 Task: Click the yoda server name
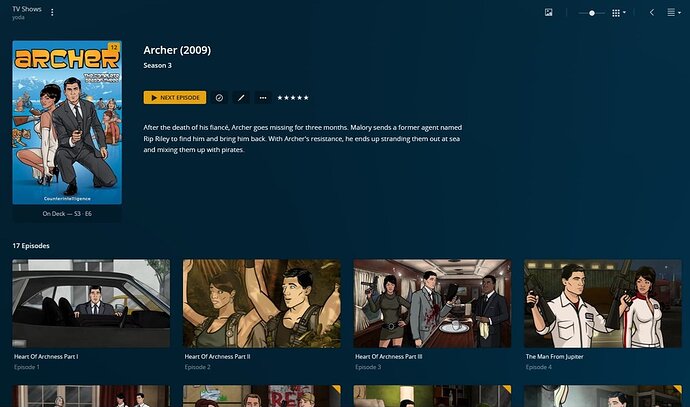click(x=18, y=18)
